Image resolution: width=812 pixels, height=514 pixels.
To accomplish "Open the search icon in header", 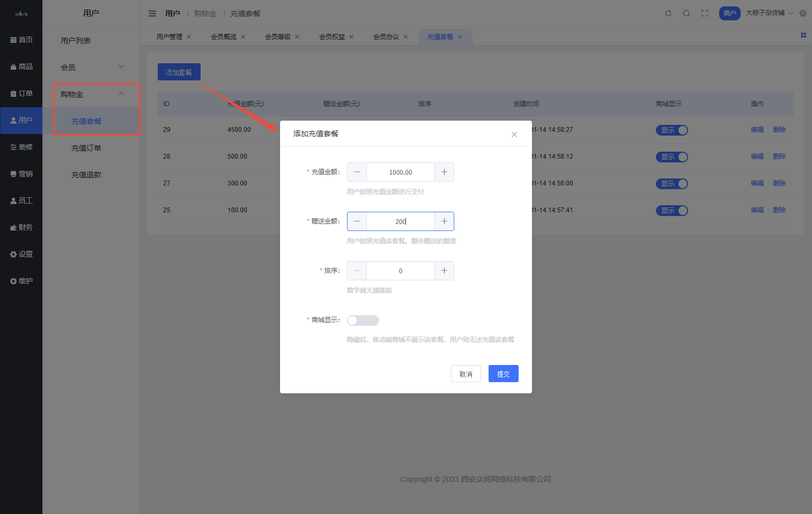I will [686, 13].
